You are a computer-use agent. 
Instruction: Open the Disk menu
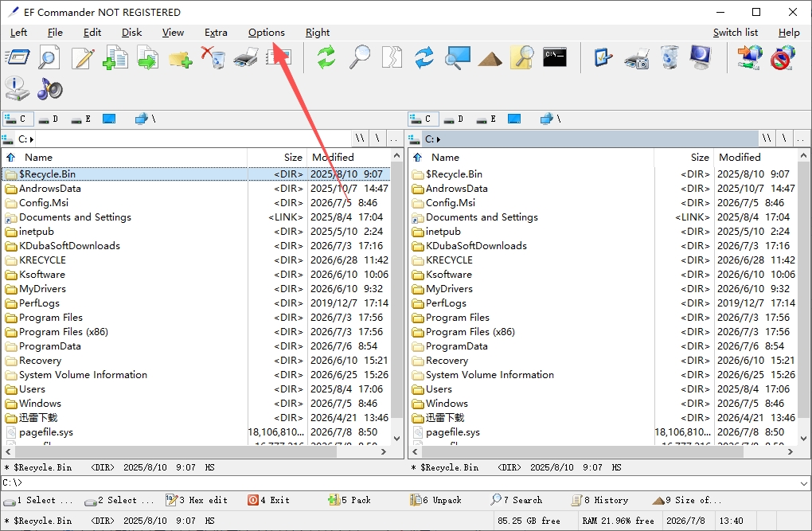pos(131,33)
